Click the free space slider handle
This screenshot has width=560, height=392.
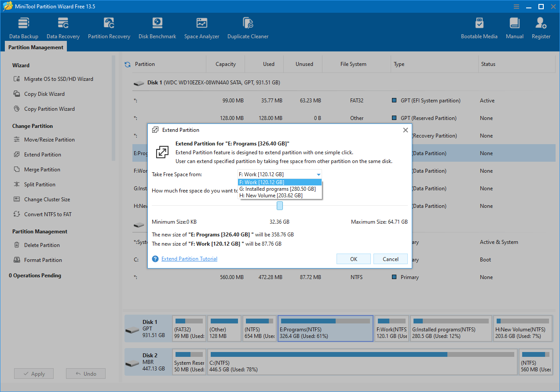(x=280, y=206)
